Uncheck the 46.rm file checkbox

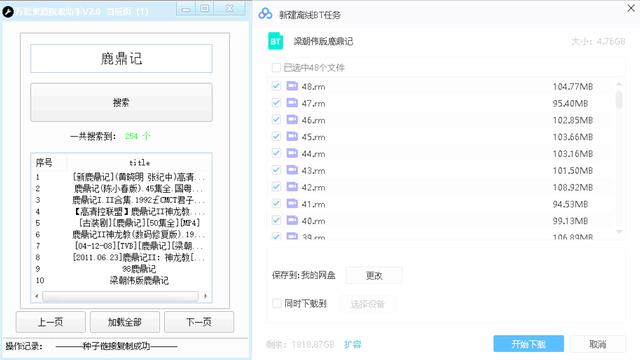point(276,119)
